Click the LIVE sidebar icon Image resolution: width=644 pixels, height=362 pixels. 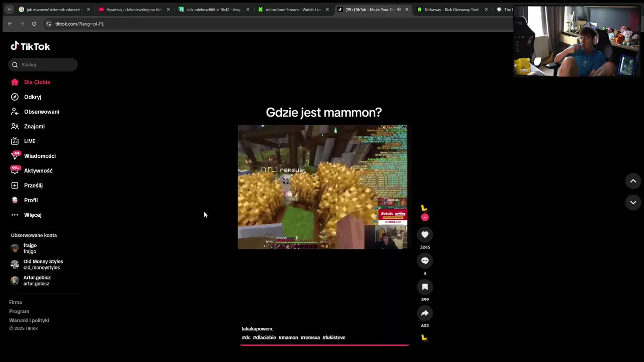pos(15,141)
